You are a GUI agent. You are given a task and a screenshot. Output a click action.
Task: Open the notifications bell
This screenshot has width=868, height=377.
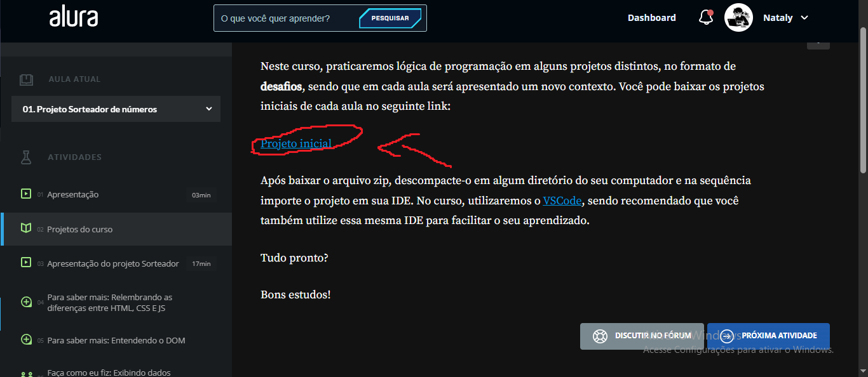click(706, 18)
